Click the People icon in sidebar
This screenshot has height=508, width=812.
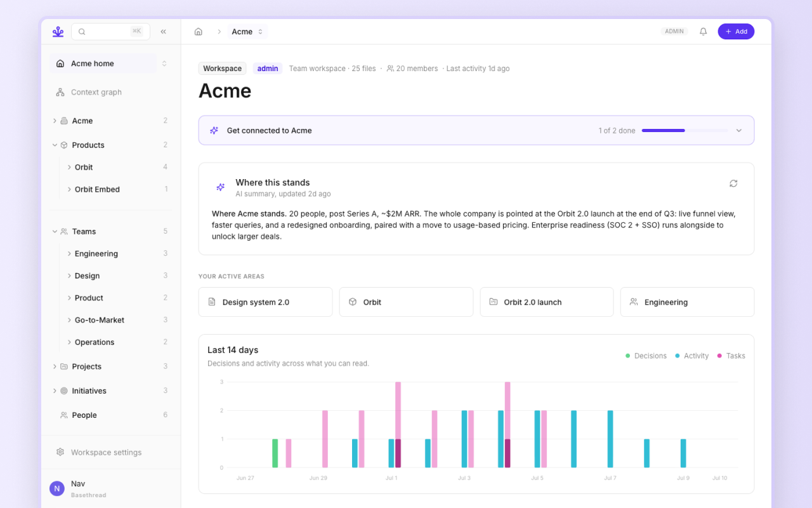point(63,415)
